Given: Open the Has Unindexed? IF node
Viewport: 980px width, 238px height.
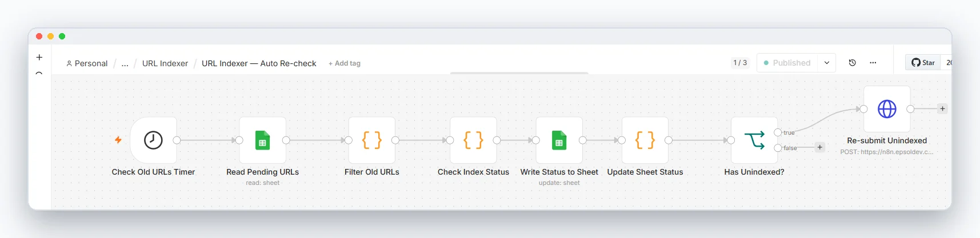Looking at the screenshot, I should (754, 140).
